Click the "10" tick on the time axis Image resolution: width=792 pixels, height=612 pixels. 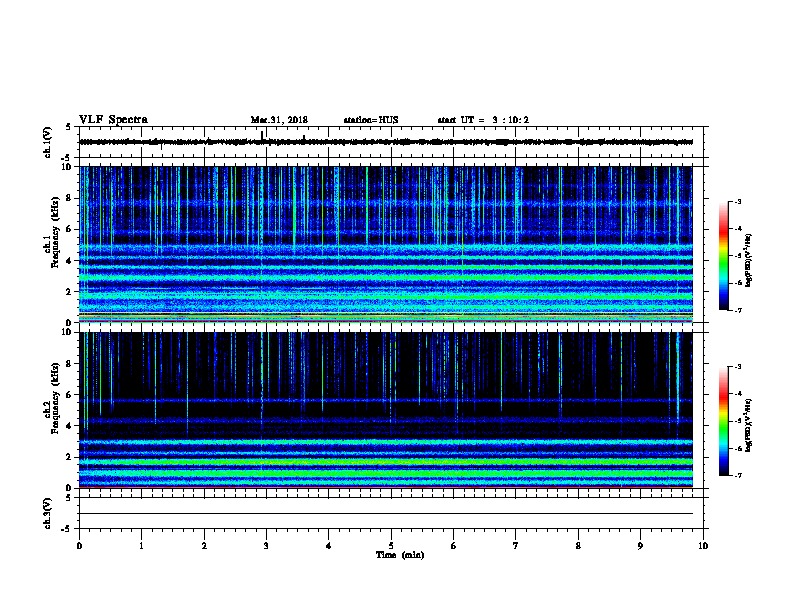click(x=703, y=546)
